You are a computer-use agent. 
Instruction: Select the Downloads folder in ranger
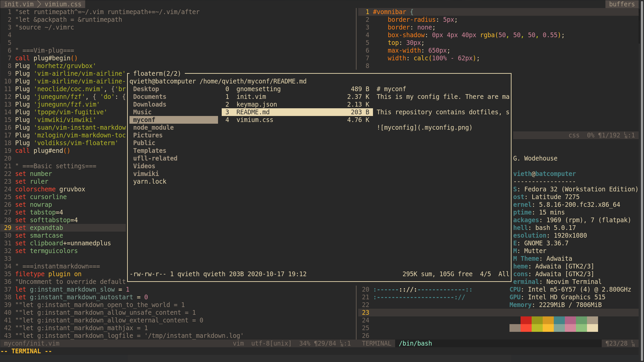coord(150,104)
